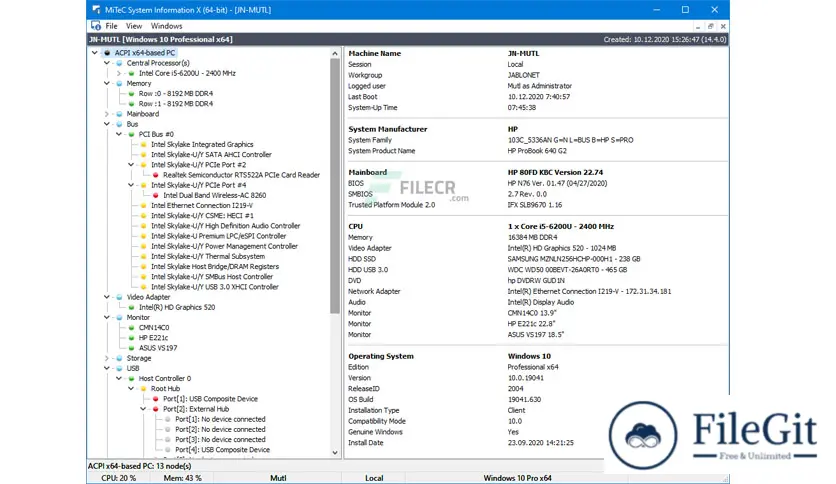836x484 pixels.
Task: Click green icon of Host Controller 0
Action: click(x=132, y=378)
